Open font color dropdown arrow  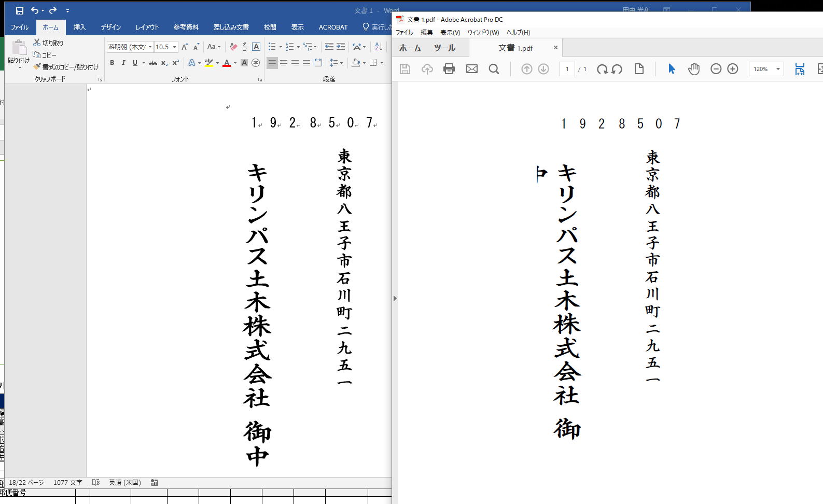click(235, 63)
